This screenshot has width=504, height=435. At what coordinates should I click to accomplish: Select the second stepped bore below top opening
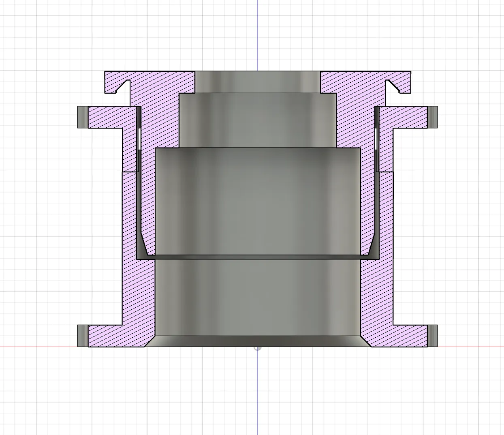pos(258,120)
